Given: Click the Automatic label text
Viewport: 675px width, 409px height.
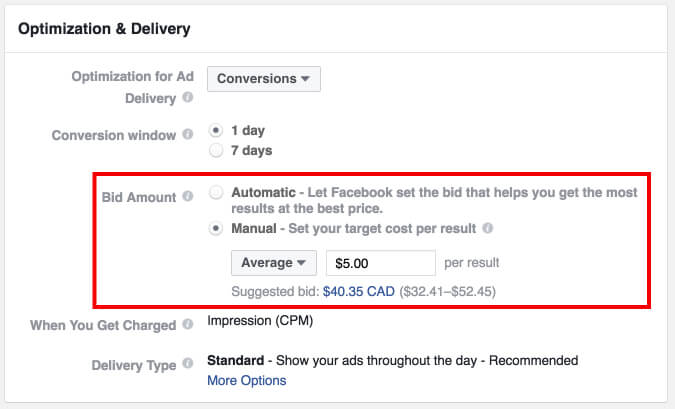Looking at the screenshot, I should click(263, 192).
